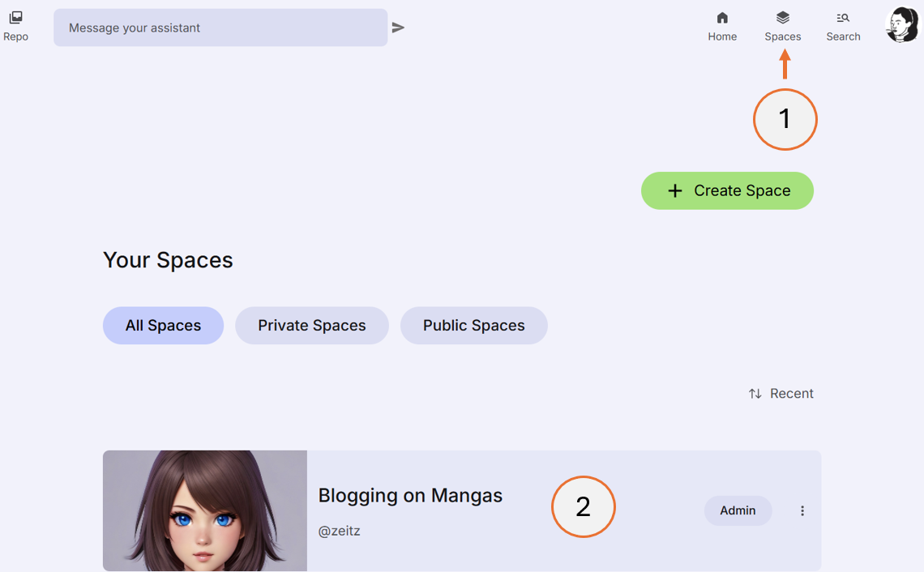Screen dimensions: 924x572
Task: Open the Admin role selector
Action: point(738,510)
